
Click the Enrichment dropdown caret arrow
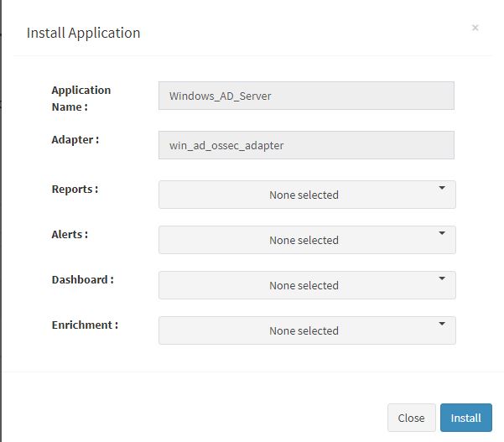click(x=442, y=324)
